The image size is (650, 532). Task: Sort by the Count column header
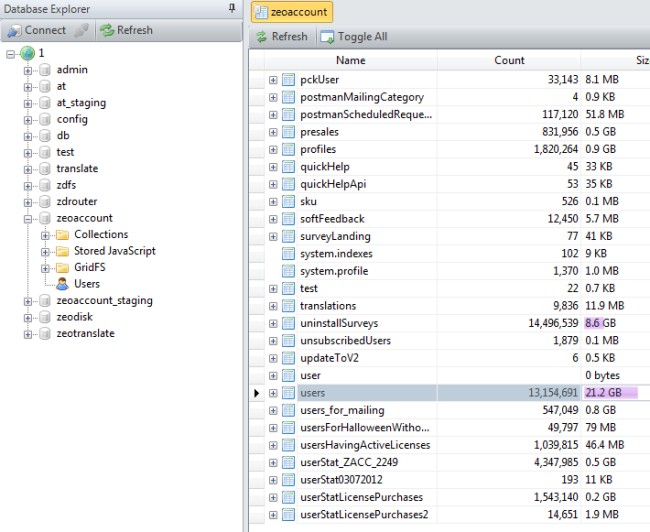pyautogui.click(x=509, y=60)
